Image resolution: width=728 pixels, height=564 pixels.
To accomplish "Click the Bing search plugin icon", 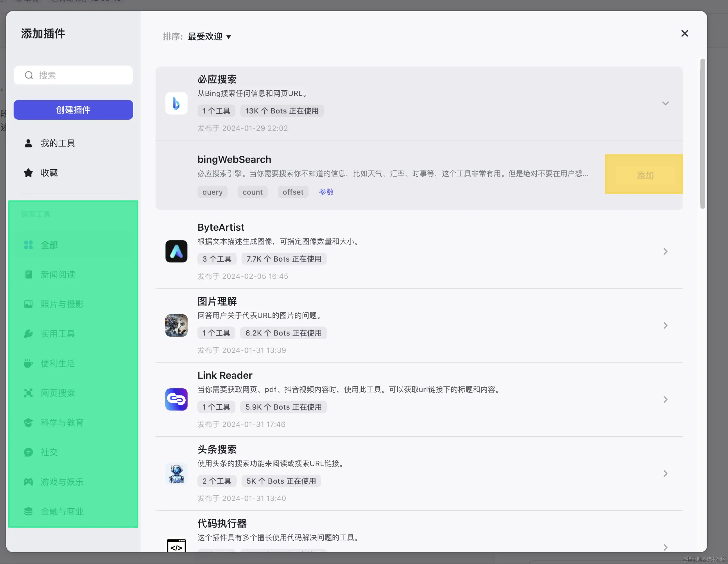I will point(176,103).
